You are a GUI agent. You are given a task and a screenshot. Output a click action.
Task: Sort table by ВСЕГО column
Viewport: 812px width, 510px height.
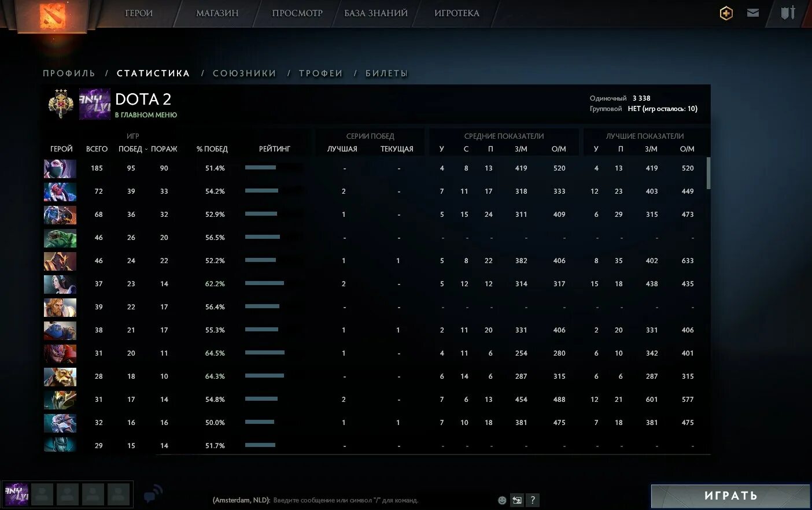pyautogui.click(x=97, y=149)
